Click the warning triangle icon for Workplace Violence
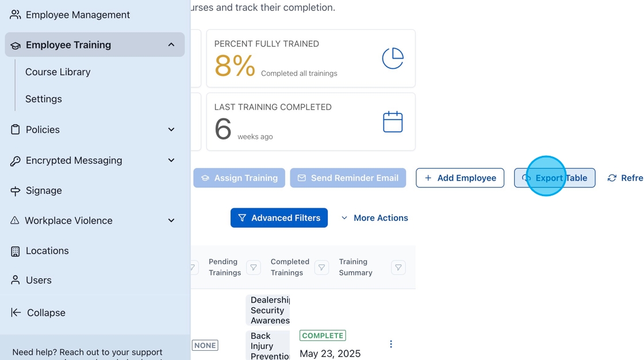The width and height of the screenshot is (644, 360). coord(15,220)
